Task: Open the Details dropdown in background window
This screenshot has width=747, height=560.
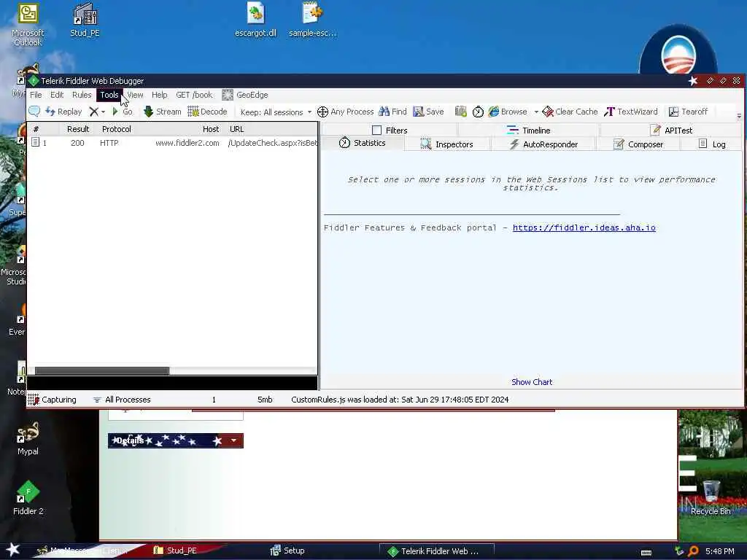Action: (233, 440)
